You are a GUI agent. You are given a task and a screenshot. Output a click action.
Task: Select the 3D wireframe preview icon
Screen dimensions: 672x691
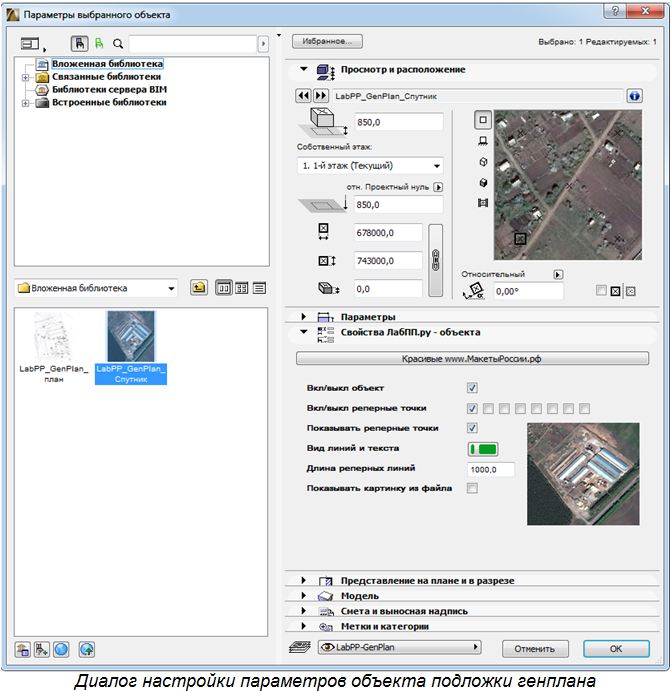click(x=483, y=162)
